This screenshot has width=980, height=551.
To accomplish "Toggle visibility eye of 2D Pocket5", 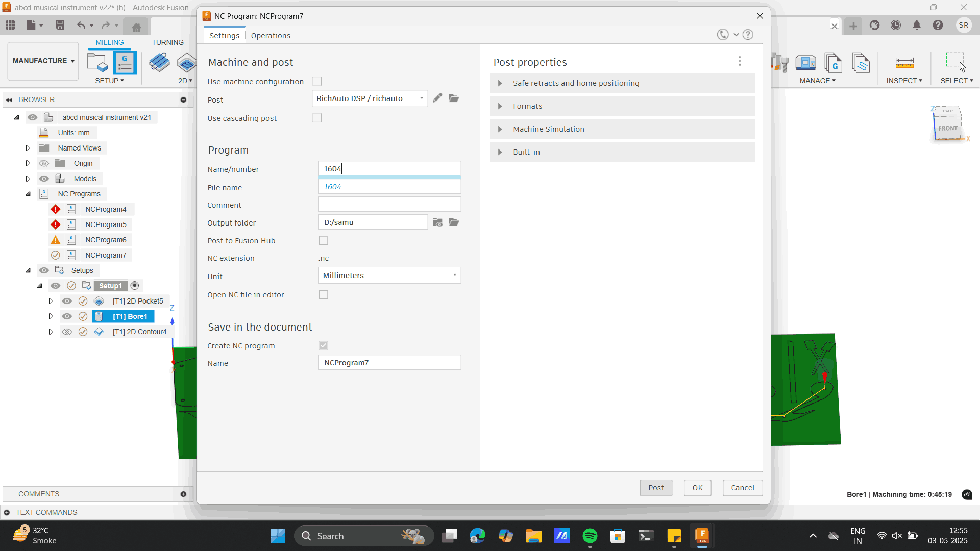I will pyautogui.click(x=67, y=301).
